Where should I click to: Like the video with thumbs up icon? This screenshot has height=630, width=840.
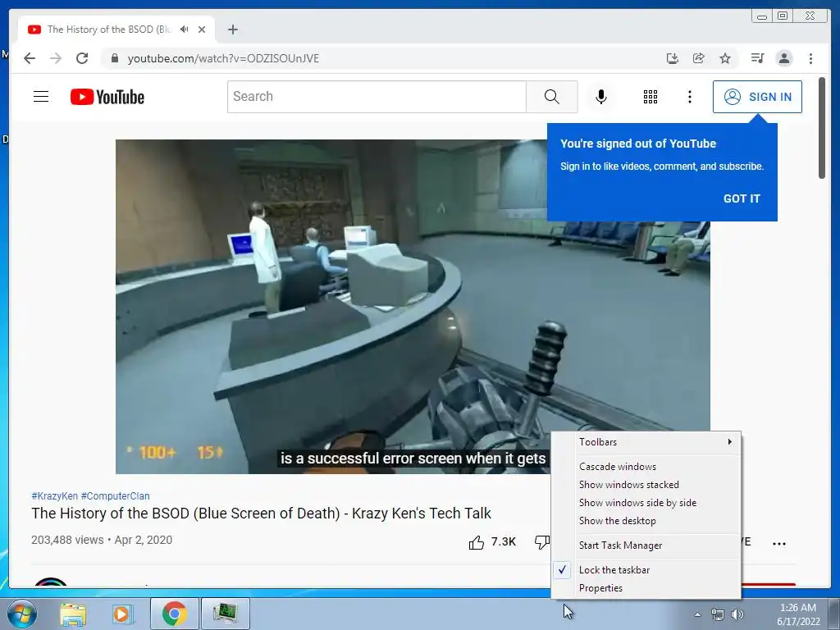coord(477,543)
